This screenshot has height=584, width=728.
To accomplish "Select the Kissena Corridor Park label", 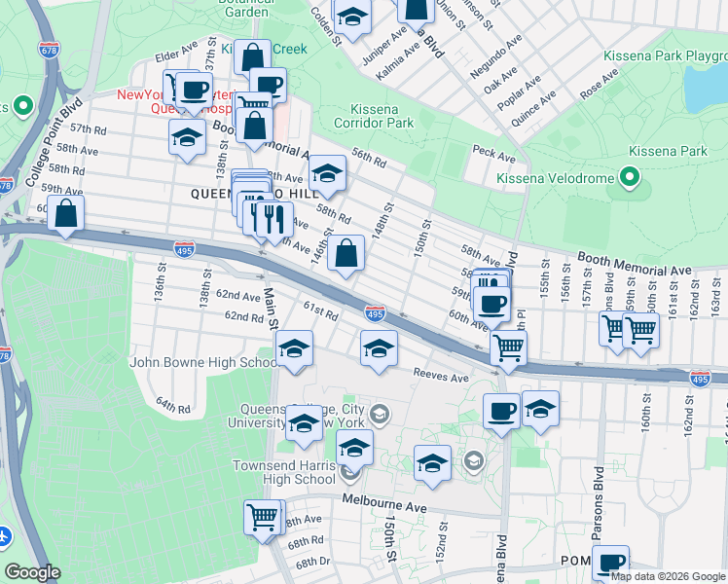I will (374, 116).
